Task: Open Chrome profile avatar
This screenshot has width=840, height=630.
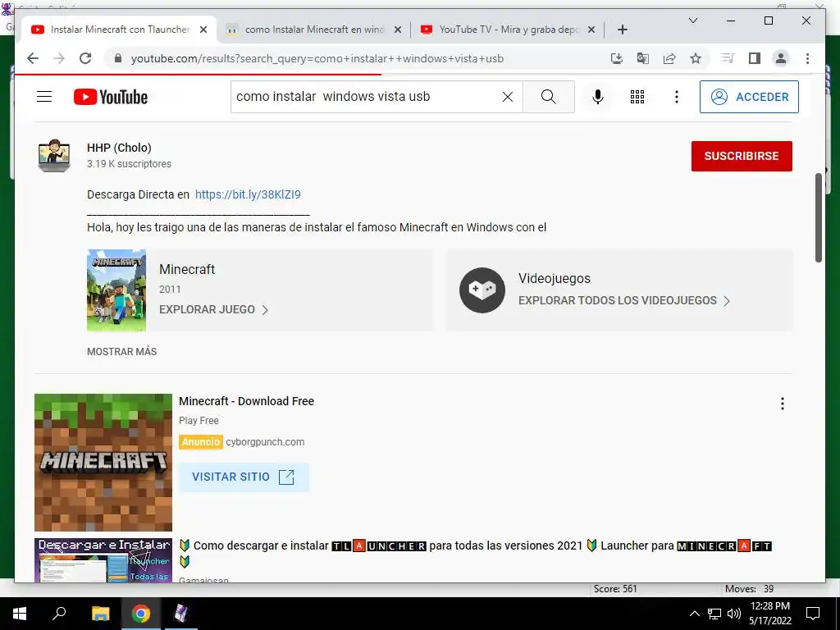Action: [781, 58]
